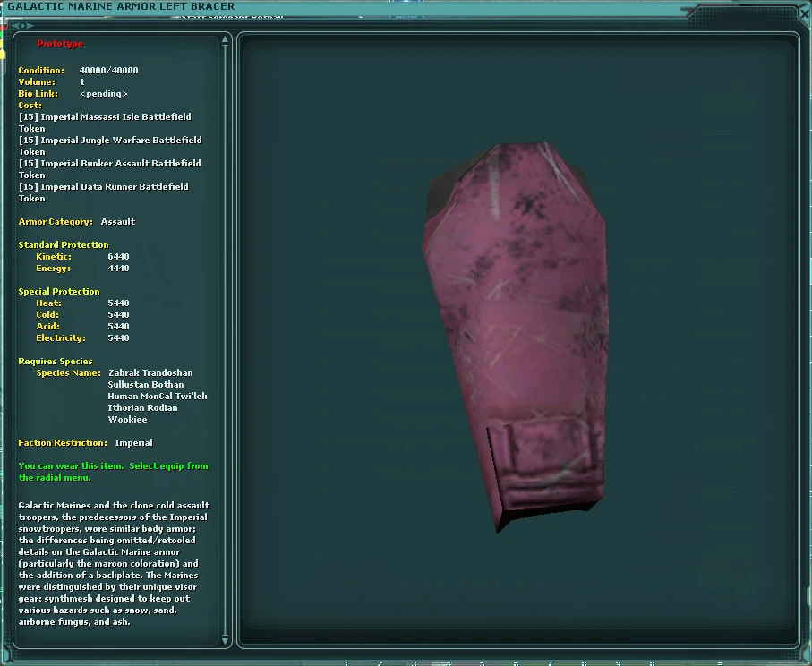812x666 pixels.
Task: Click the 'Requires Species' heading
Action: click(56, 362)
